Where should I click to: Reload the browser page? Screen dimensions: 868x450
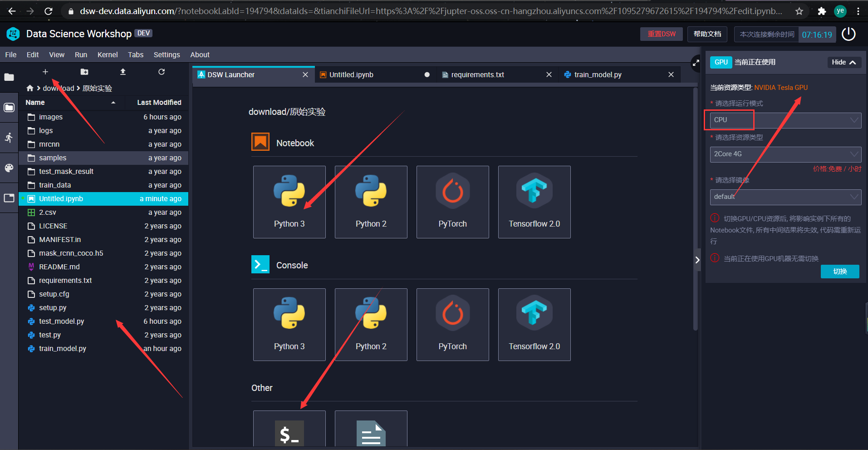[x=49, y=11]
